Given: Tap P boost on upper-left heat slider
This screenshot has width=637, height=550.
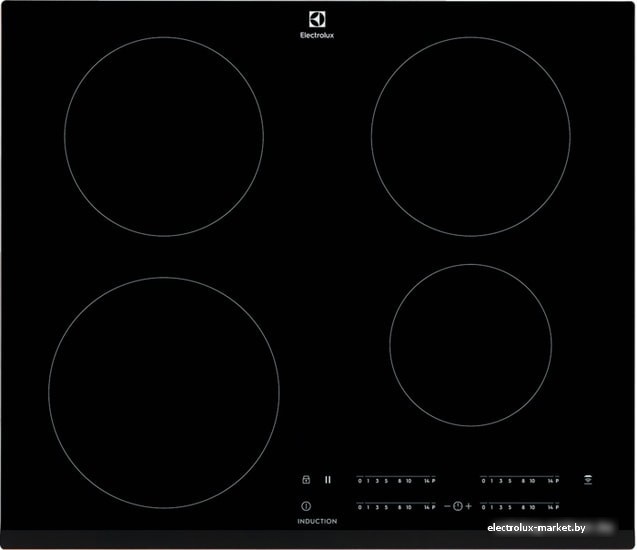Looking at the screenshot, I should (x=433, y=481).
